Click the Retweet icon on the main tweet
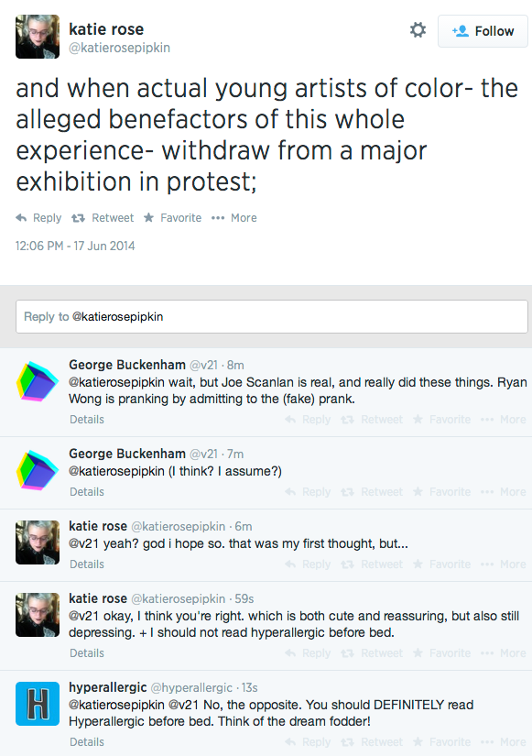This screenshot has width=532, height=756. tap(102, 217)
